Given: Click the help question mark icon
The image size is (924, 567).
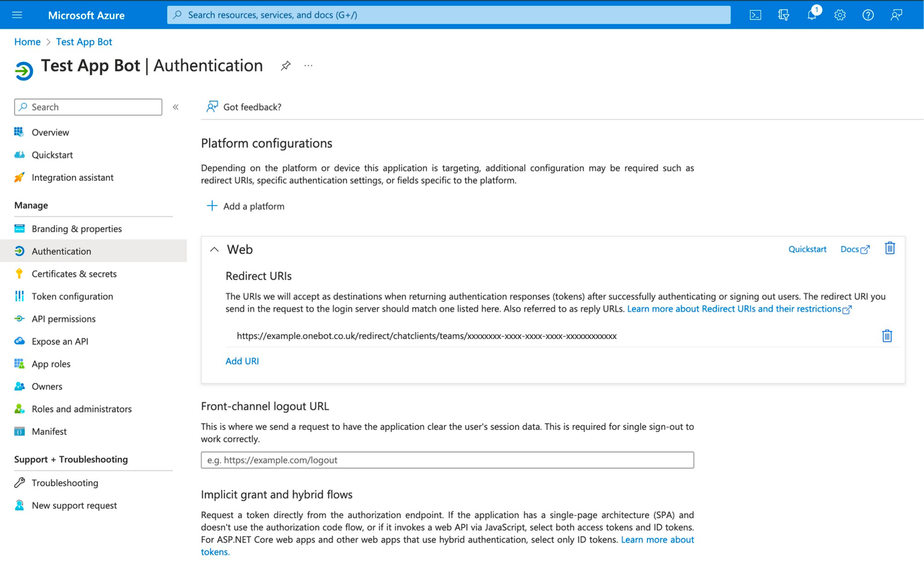Looking at the screenshot, I should tap(868, 15).
